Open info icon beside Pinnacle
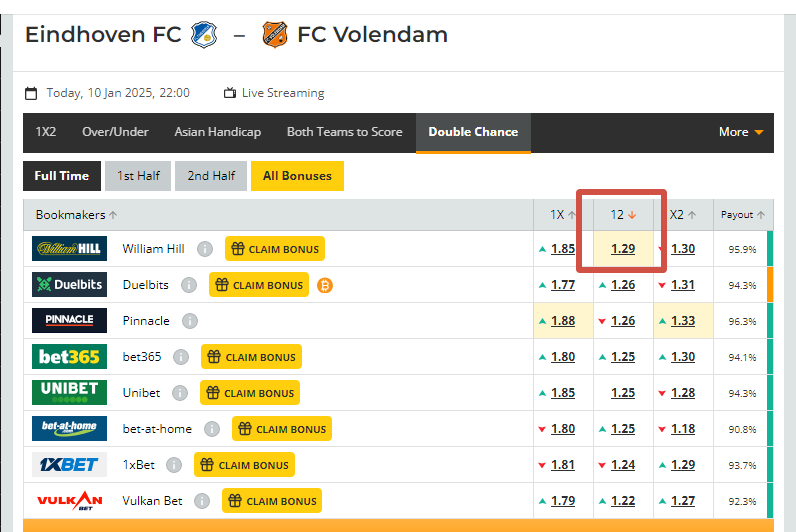This screenshot has width=796, height=532. click(190, 321)
